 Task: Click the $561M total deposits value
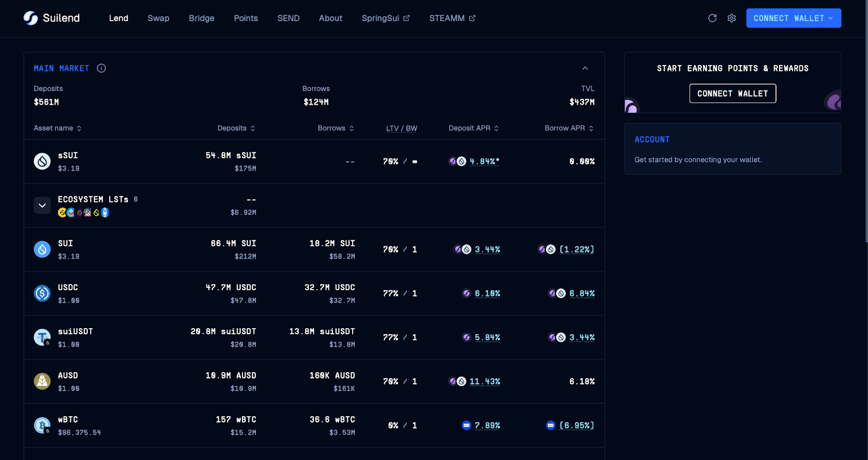pos(47,102)
